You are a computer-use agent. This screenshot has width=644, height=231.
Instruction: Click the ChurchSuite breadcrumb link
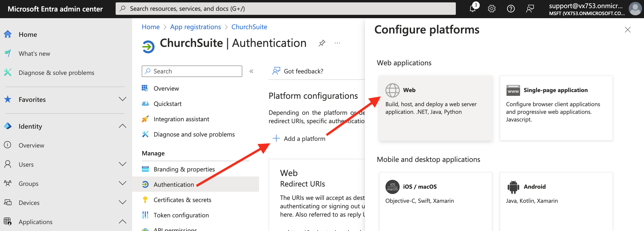pos(249,27)
